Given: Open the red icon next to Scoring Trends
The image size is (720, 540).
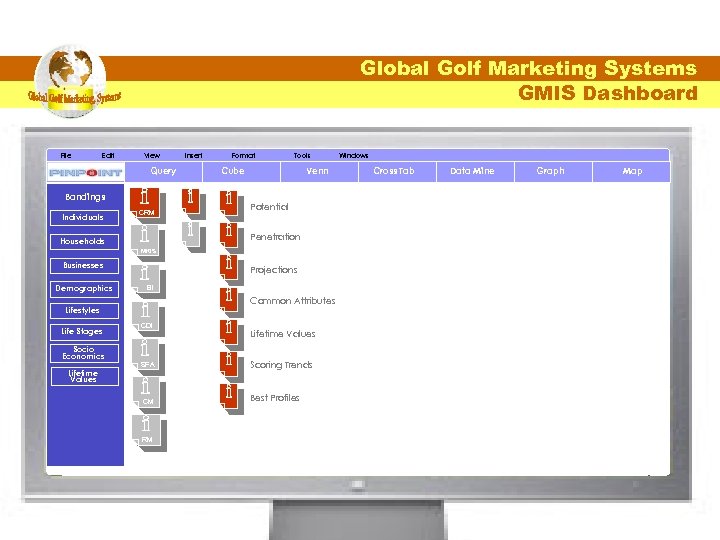Looking at the screenshot, I should (x=231, y=366).
